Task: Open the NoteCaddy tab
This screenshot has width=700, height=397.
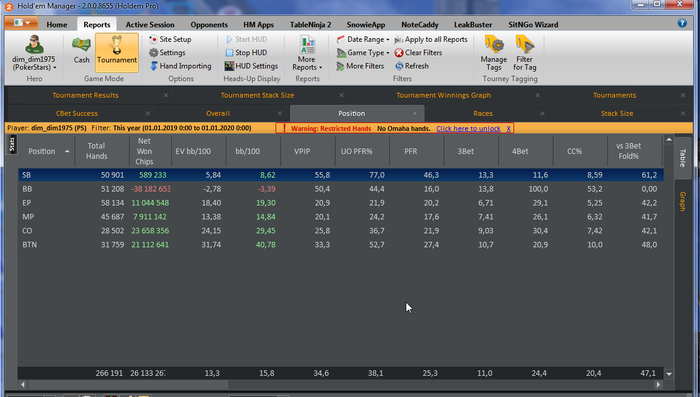Action: pos(420,25)
